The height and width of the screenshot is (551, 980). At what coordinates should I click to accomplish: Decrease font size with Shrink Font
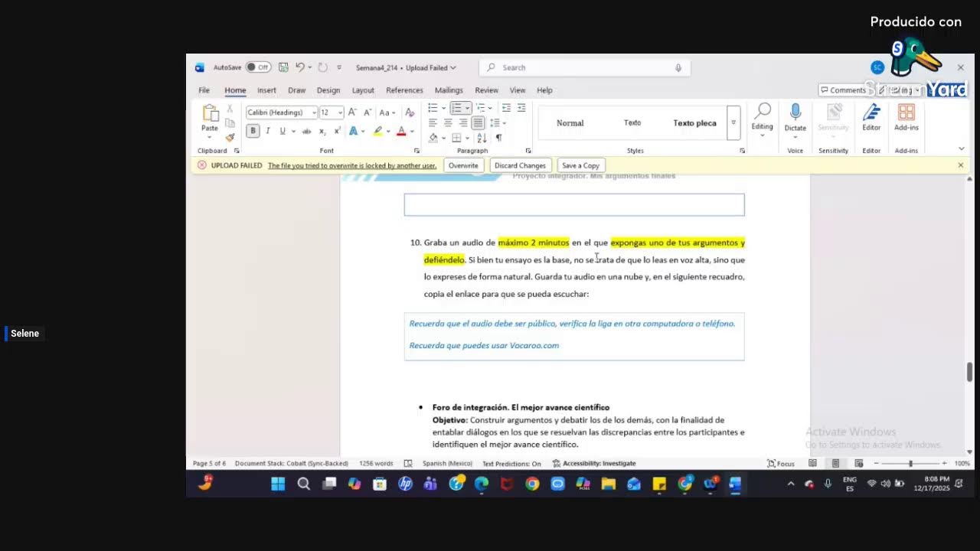tap(367, 112)
